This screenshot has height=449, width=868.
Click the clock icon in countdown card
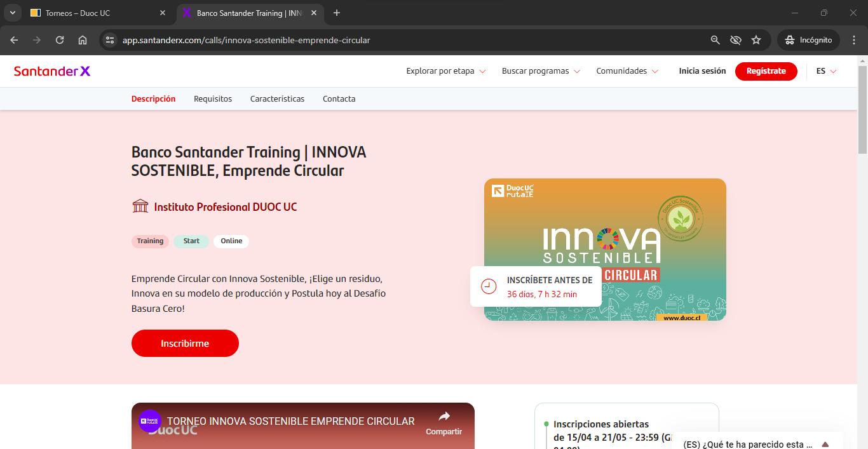tap(489, 286)
